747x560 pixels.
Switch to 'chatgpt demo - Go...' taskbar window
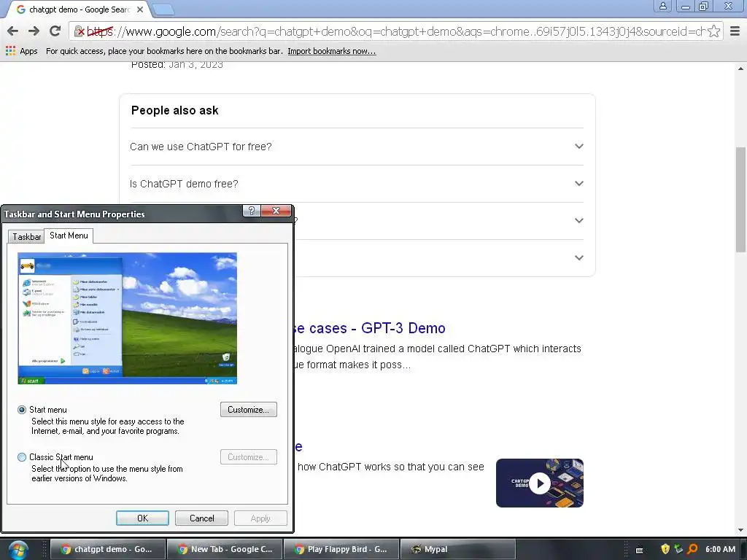[108, 549]
